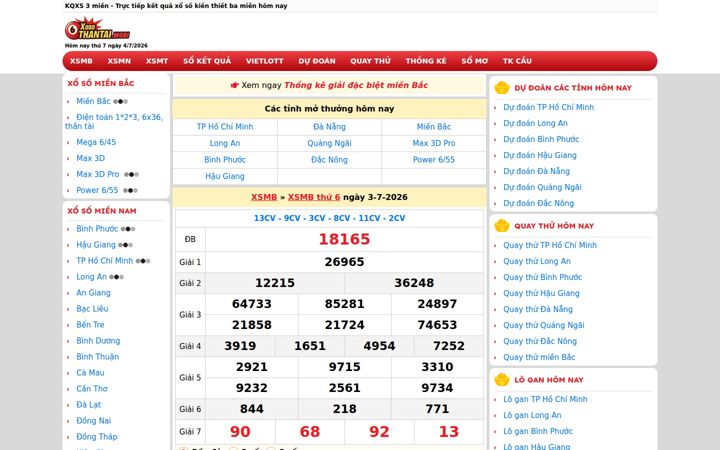Open Max 3D Pro in today's provinces table
Screen dimensions: 720x450
pos(433,143)
